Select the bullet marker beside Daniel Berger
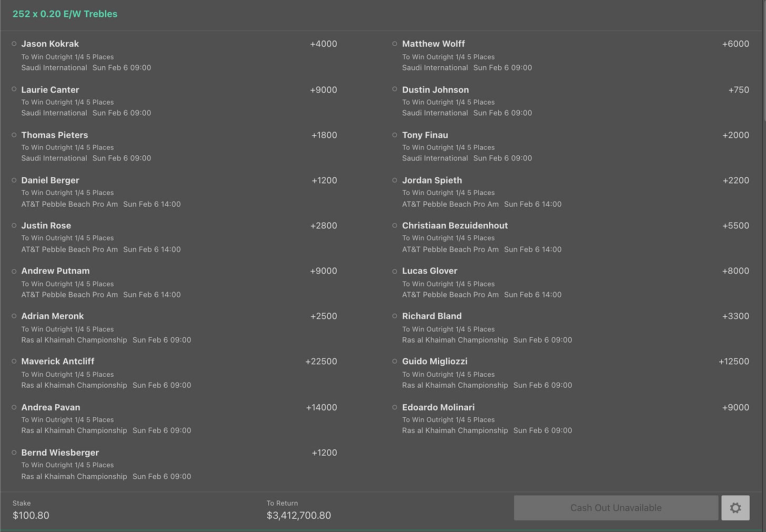766x532 pixels. coord(14,180)
